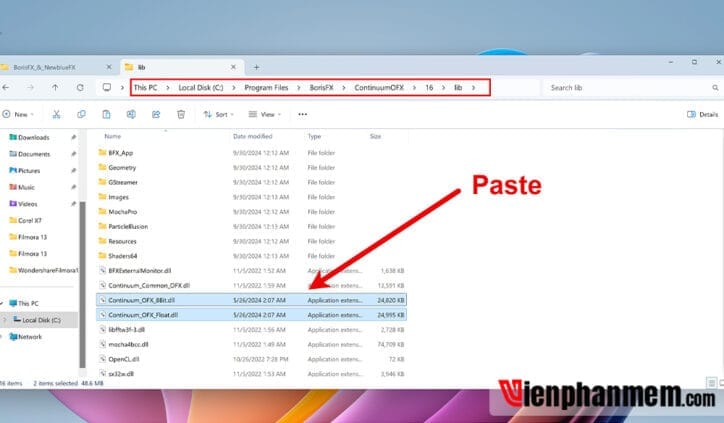Refresh the current folder

click(x=80, y=87)
